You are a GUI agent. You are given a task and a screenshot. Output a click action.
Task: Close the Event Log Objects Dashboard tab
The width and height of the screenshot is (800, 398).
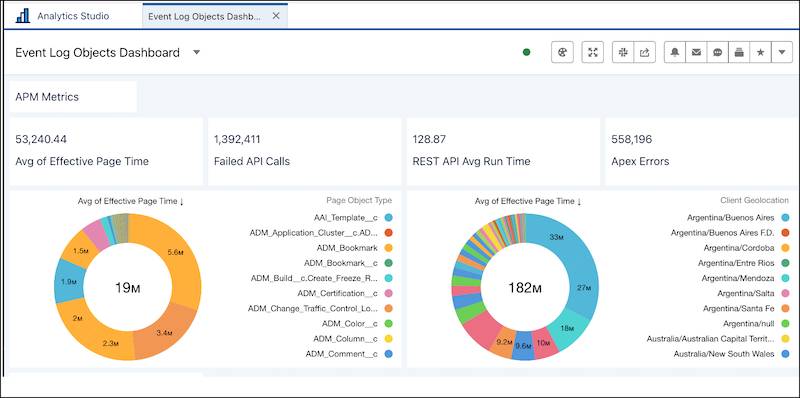[x=276, y=16]
